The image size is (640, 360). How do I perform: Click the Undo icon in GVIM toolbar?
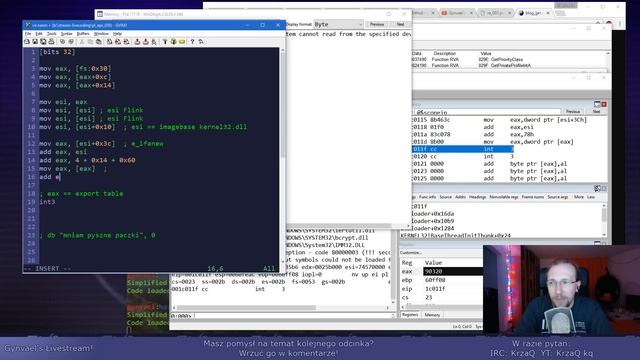(x=62, y=42)
